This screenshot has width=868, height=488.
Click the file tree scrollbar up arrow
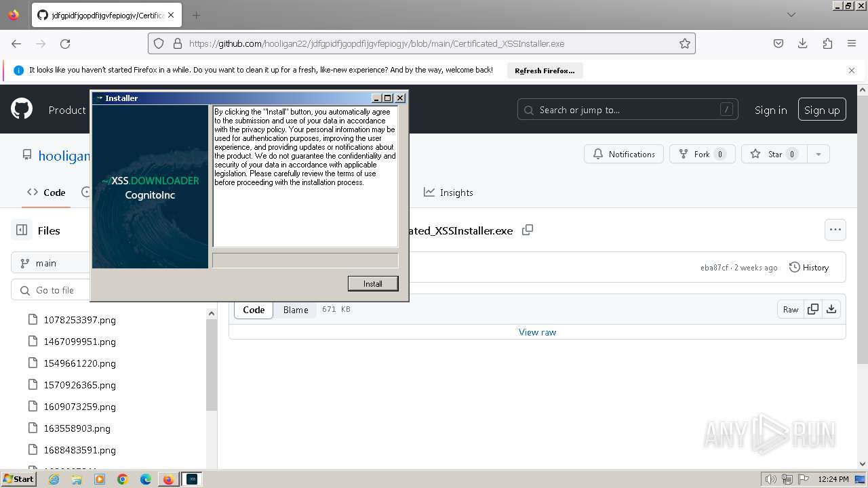211,313
